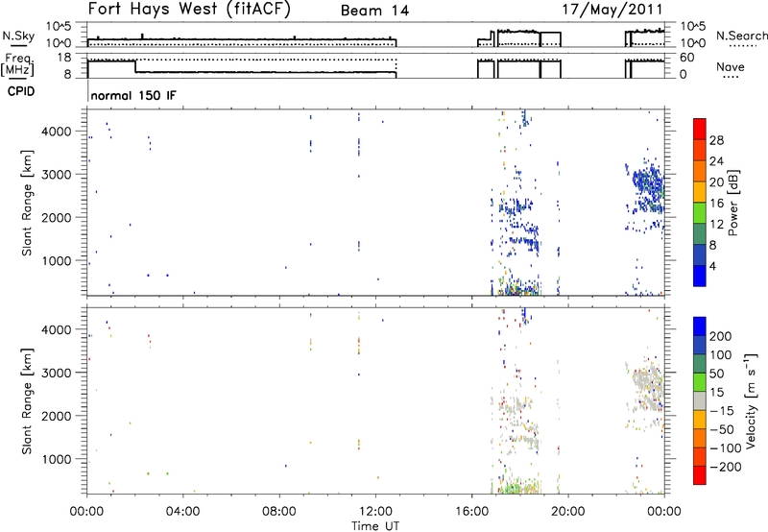Pick the blue top segment of Velocity colorbar
The height and width of the screenshot is (532, 768).
click(700, 326)
